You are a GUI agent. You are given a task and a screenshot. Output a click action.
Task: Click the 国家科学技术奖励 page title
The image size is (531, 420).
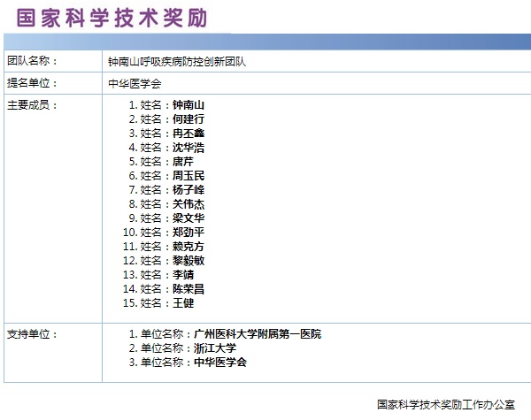pos(112,18)
